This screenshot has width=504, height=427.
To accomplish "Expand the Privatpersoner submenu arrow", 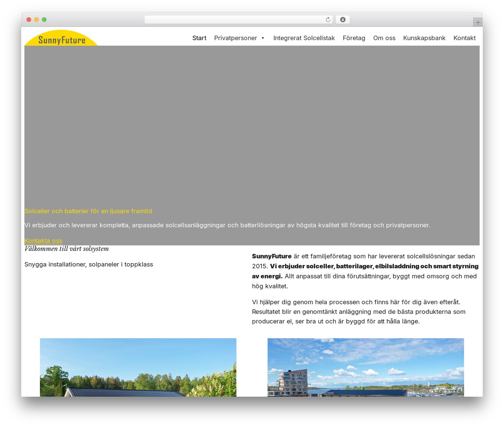I will point(263,38).
